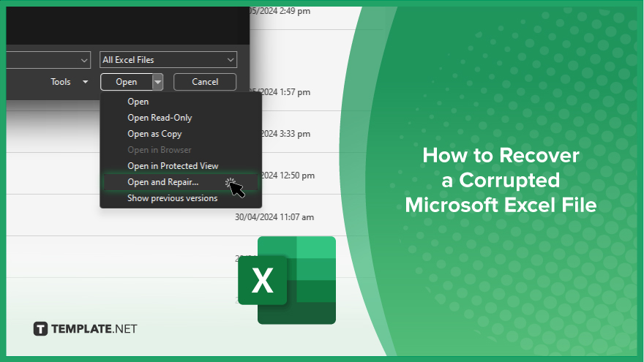This screenshot has width=644, height=362.
Task: Choose Show previous versions
Action: (173, 198)
